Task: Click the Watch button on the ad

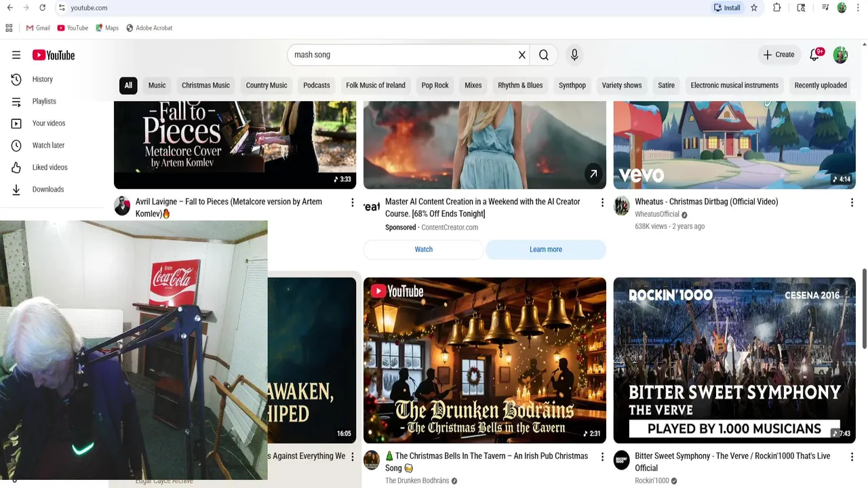Action: coord(424,249)
